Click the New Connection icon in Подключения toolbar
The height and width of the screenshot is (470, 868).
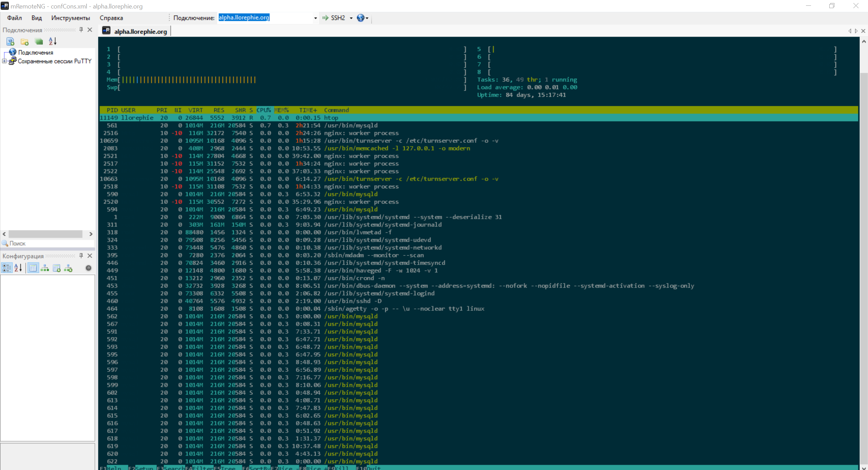pyautogui.click(x=10, y=41)
